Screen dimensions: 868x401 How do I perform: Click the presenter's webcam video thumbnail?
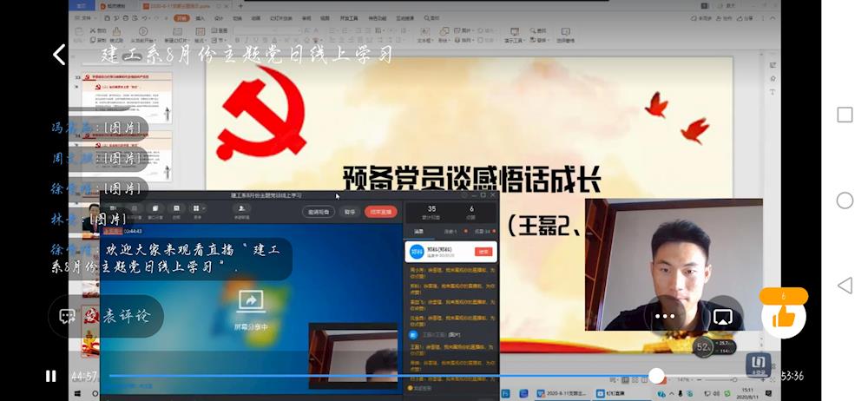pyautogui.click(x=673, y=264)
